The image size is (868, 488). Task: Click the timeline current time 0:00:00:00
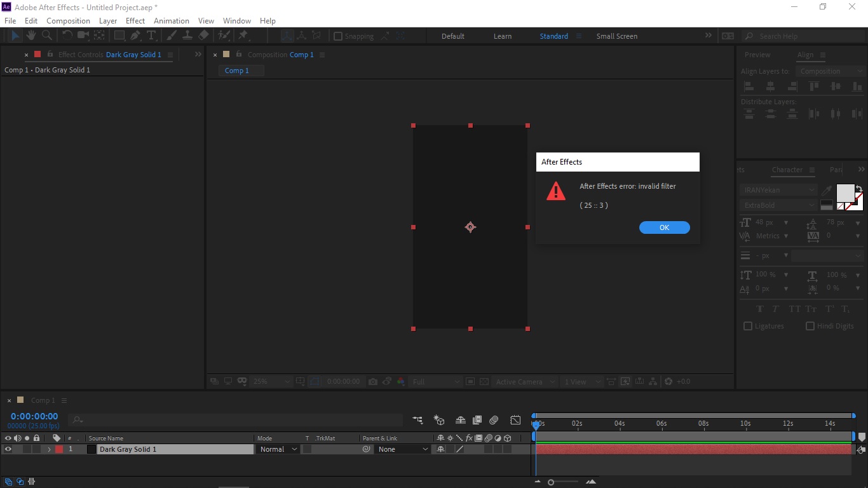(x=34, y=416)
